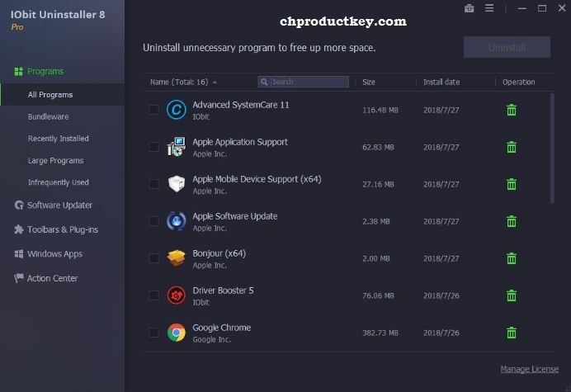The width and height of the screenshot is (571, 392).
Task: Show Recently Installed programs
Action: (x=59, y=139)
